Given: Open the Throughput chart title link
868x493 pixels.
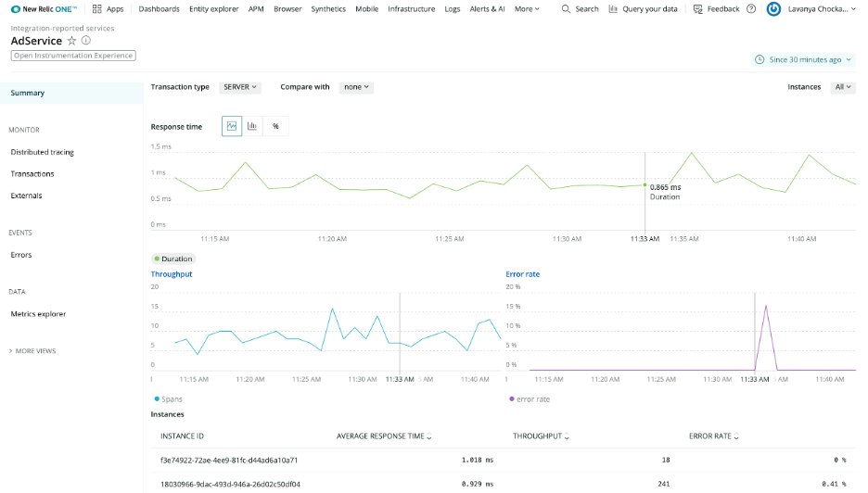Looking at the screenshot, I should [x=172, y=274].
